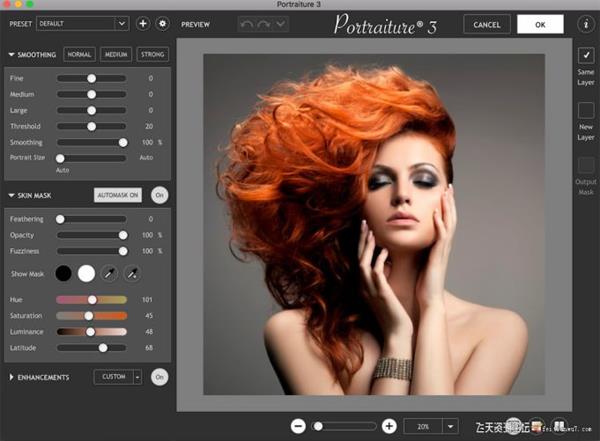Toggle Enhancements On switch

click(x=160, y=377)
